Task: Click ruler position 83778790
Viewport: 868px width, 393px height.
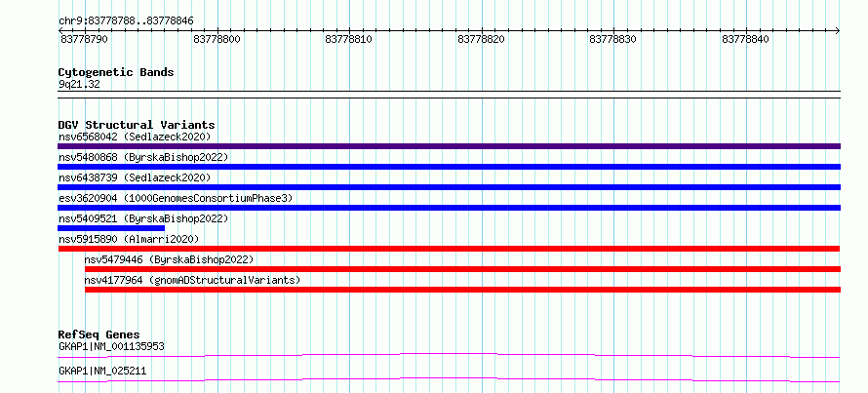Action: coord(85,40)
